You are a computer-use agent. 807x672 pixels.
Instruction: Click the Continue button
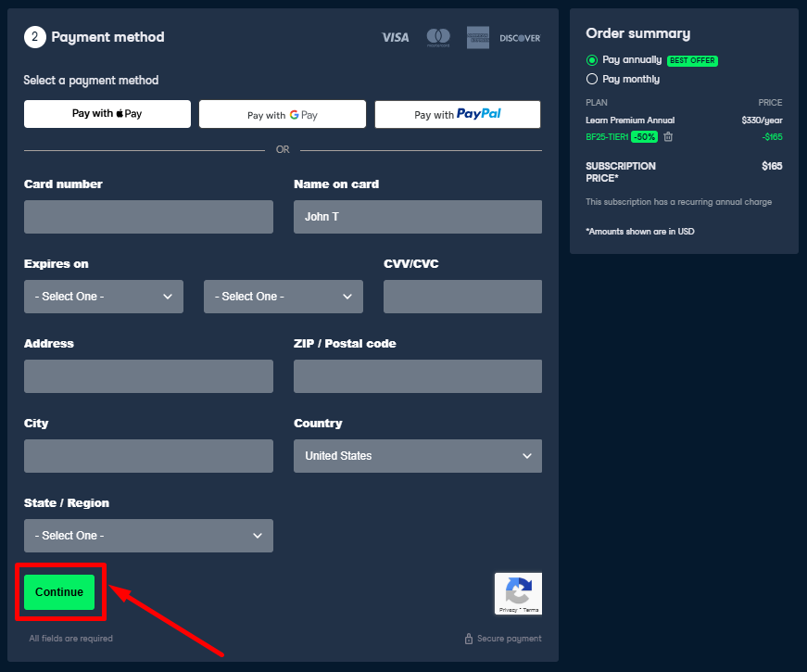pyautogui.click(x=59, y=591)
